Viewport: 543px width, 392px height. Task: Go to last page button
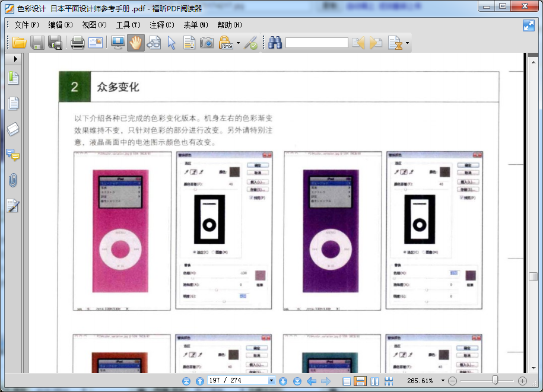[297, 381]
